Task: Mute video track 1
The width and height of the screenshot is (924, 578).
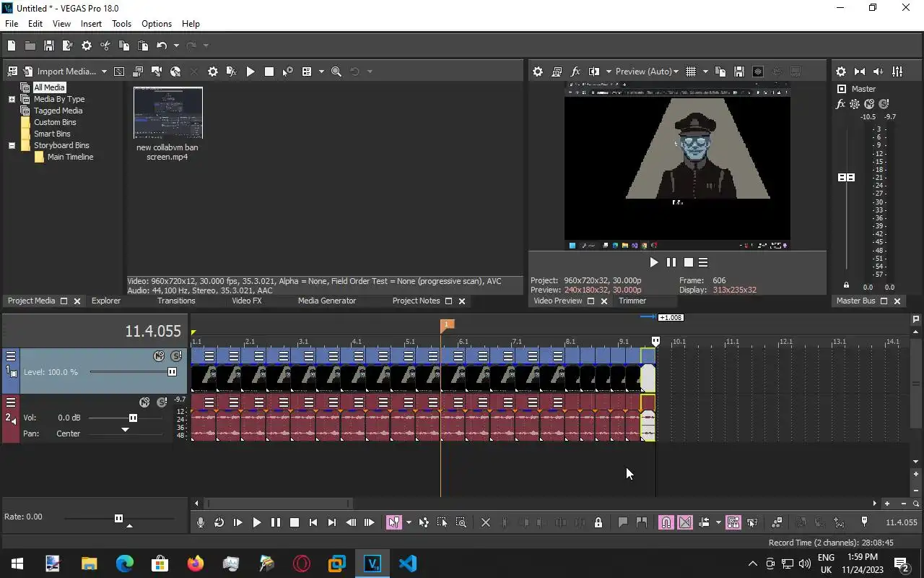Action: (x=159, y=356)
